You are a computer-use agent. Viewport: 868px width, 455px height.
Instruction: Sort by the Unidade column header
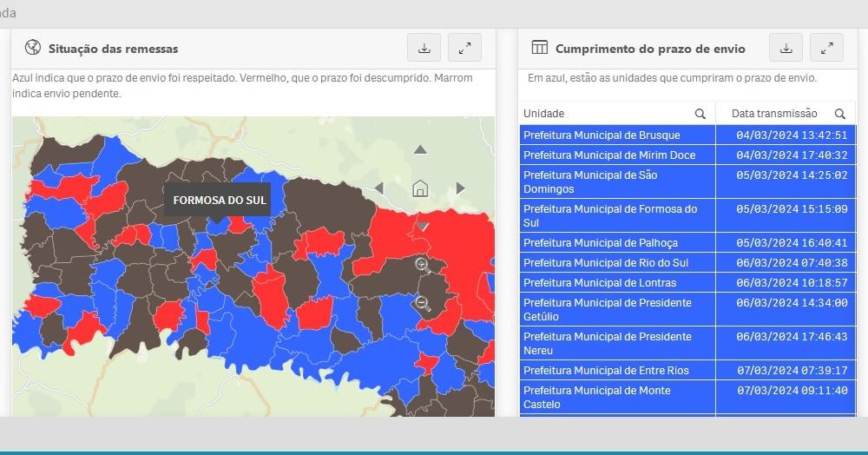coord(543,114)
